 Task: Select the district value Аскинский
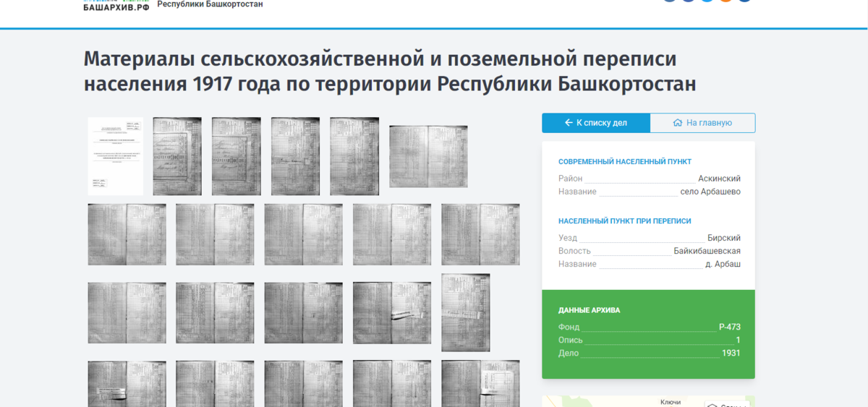point(719,179)
